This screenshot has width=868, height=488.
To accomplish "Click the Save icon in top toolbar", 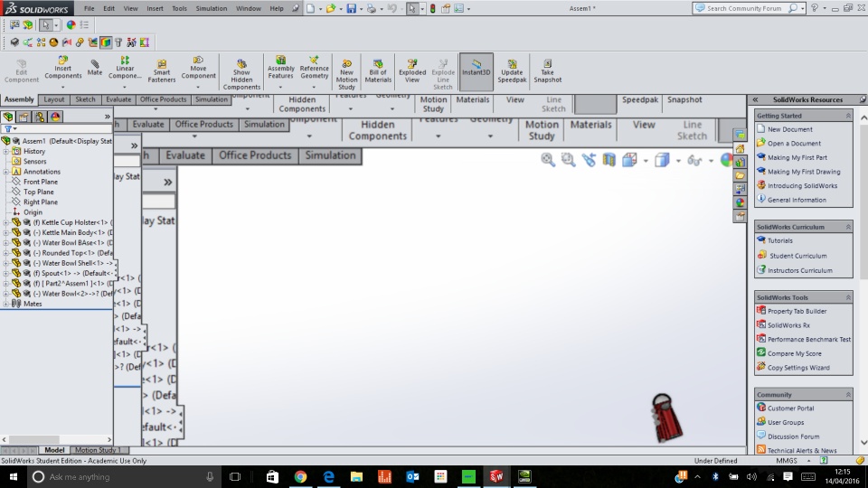I will click(351, 8).
